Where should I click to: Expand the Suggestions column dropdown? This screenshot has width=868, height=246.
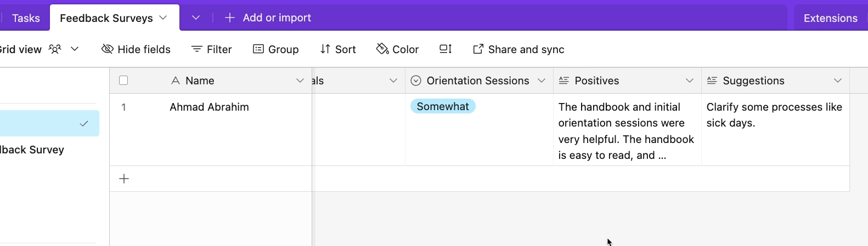click(838, 81)
